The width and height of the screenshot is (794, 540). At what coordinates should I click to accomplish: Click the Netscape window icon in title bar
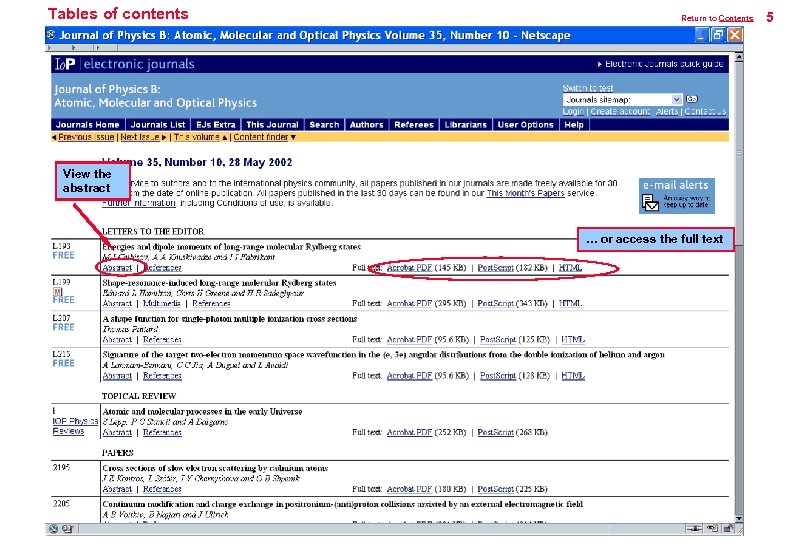(x=51, y=34)
